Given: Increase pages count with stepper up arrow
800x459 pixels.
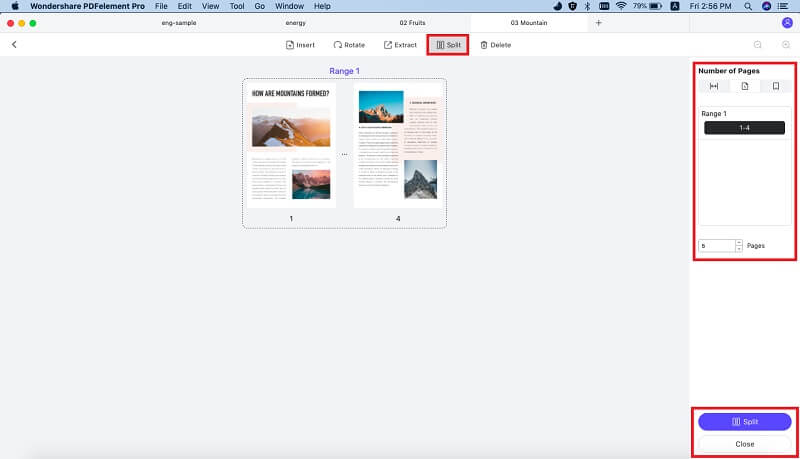Looking at the screenshot, I should [x=738, y=242].
